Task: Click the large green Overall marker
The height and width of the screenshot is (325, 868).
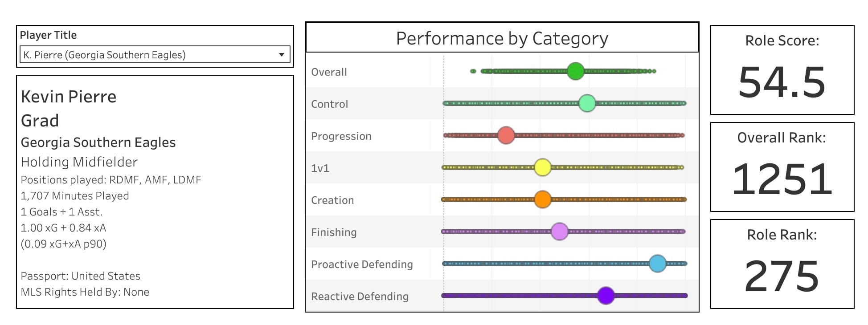Action: pos(575,71)
